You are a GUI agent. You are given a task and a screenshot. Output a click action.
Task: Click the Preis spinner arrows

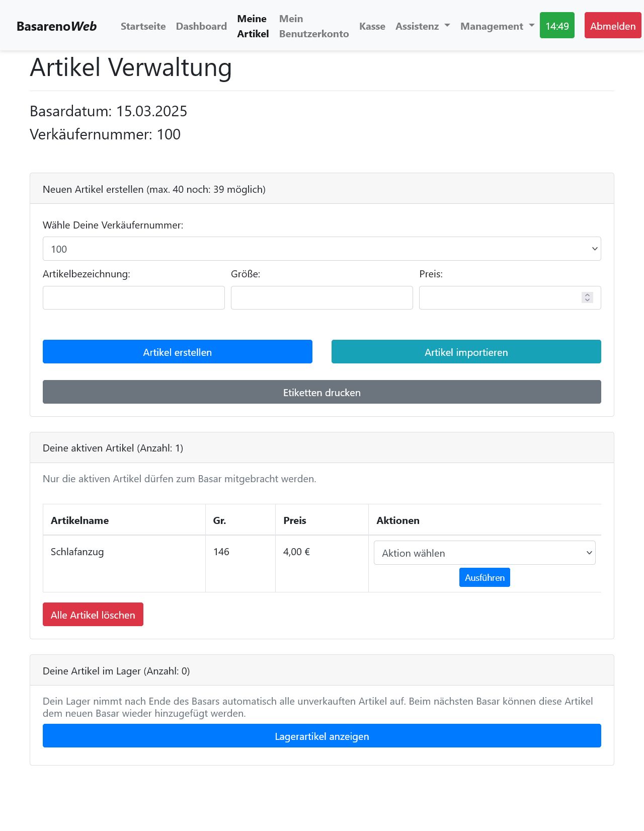[587, 297]
